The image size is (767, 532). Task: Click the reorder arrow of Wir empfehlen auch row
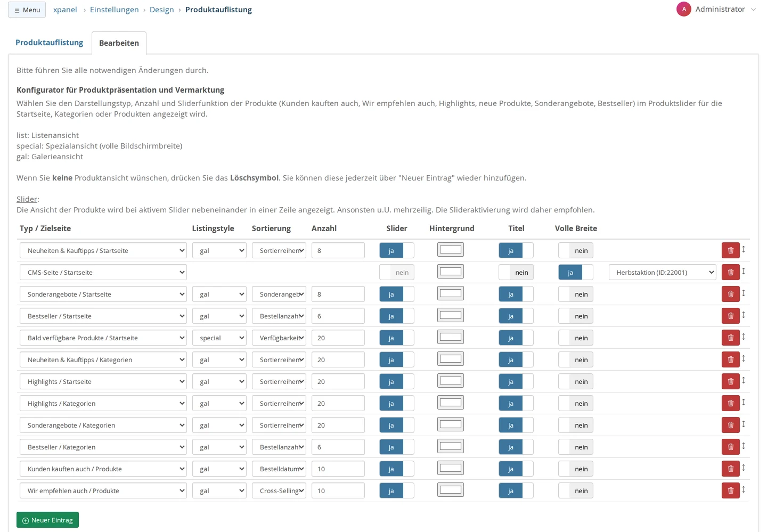click(744, 489)
